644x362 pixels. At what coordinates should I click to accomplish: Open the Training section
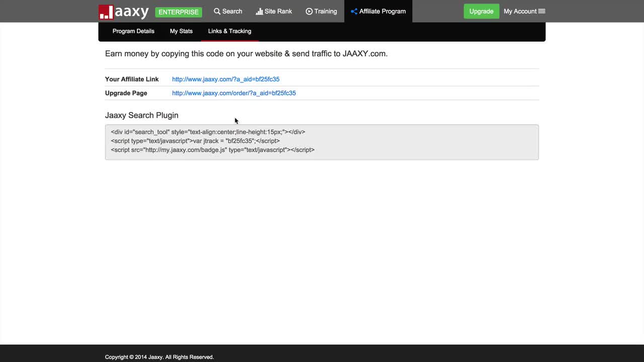pos(321,11)
